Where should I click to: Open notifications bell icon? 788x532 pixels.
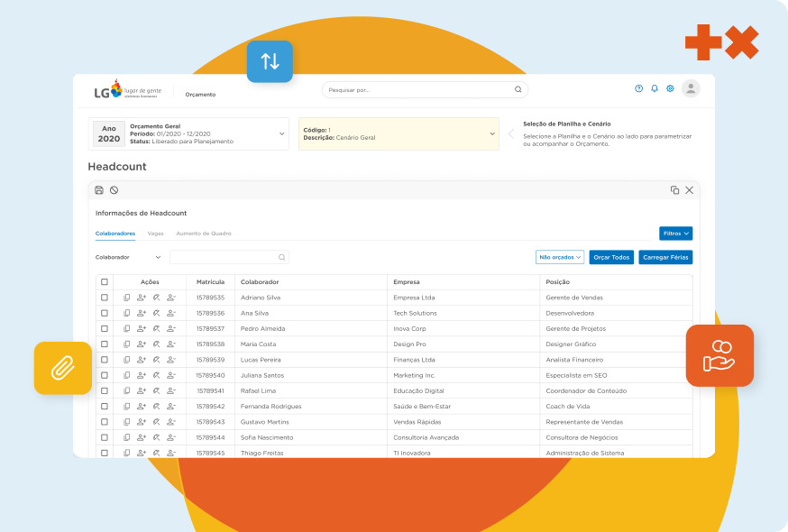pyautogui.click(x=655, y=88)
